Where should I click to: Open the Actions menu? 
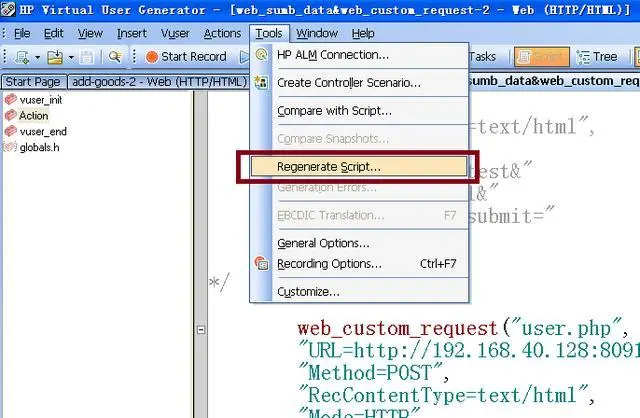pyautogui.click(x=222, y=33)
